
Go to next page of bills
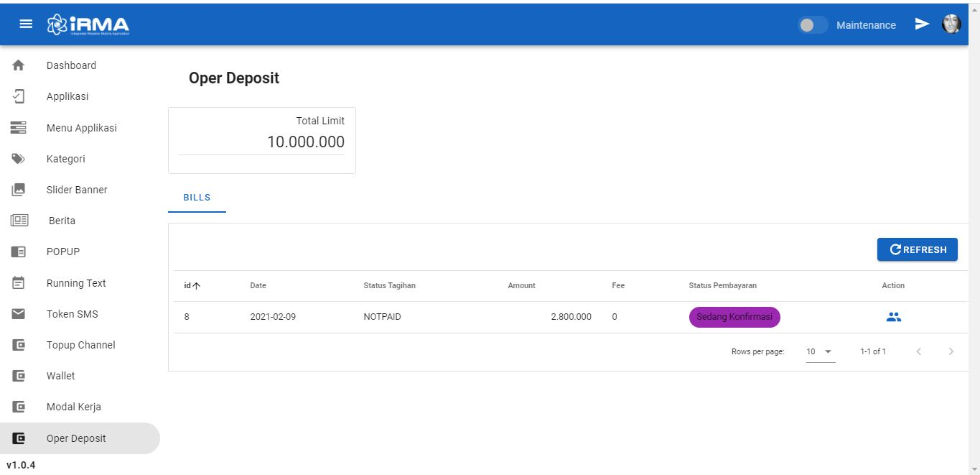click(951, 351)
